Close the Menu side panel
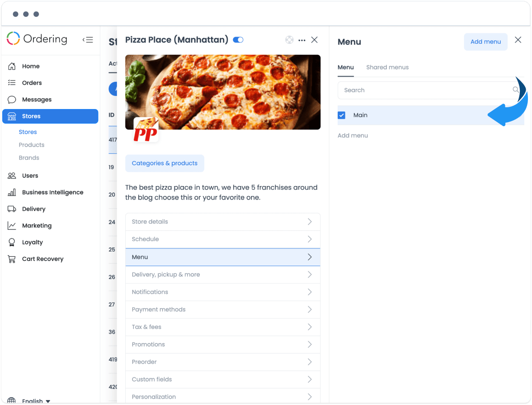The image size is (532, 405). pyautogui.click(x=518, y=40)
